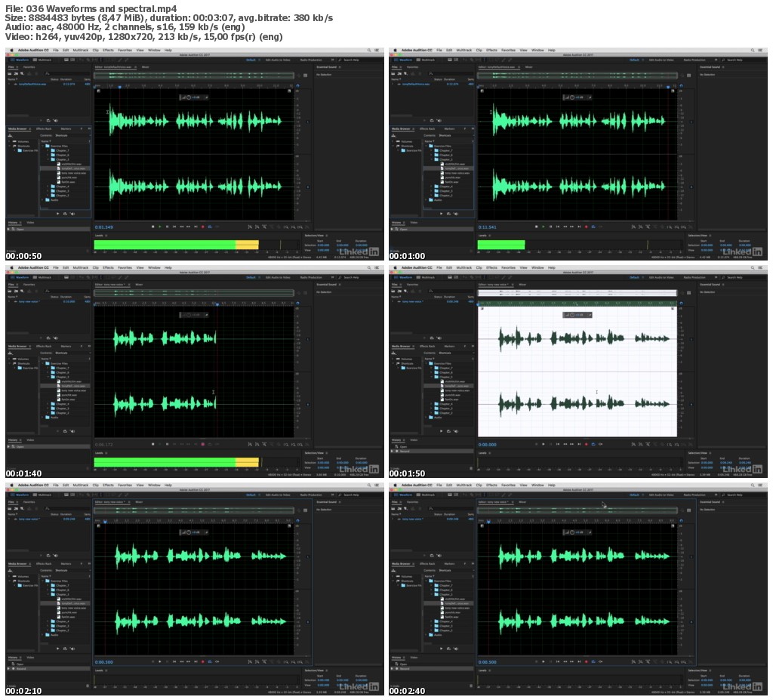
Task: In the 00:01:50 frame, click the Play button
Action: pyautogui.click(x=544, y=445)
